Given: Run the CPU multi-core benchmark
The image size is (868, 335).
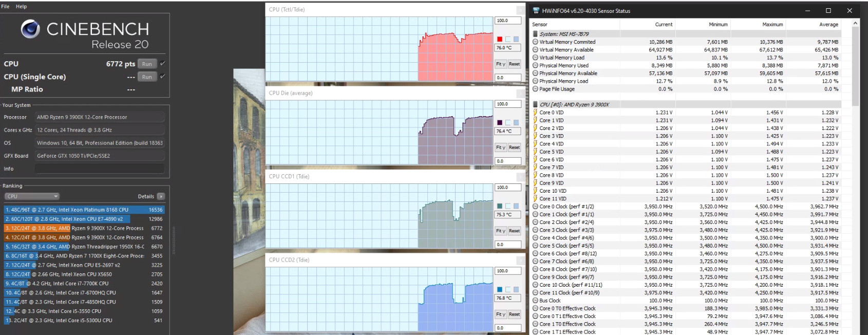Looking at the screenshot, I should tap(147, 64).
